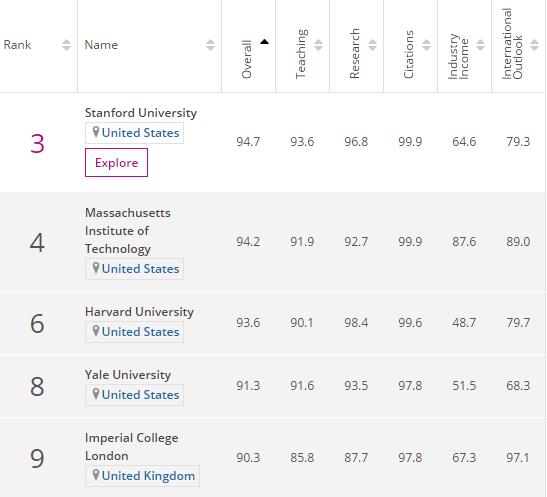
Task: Click the Industry Income header label
Action: point(458,57)
